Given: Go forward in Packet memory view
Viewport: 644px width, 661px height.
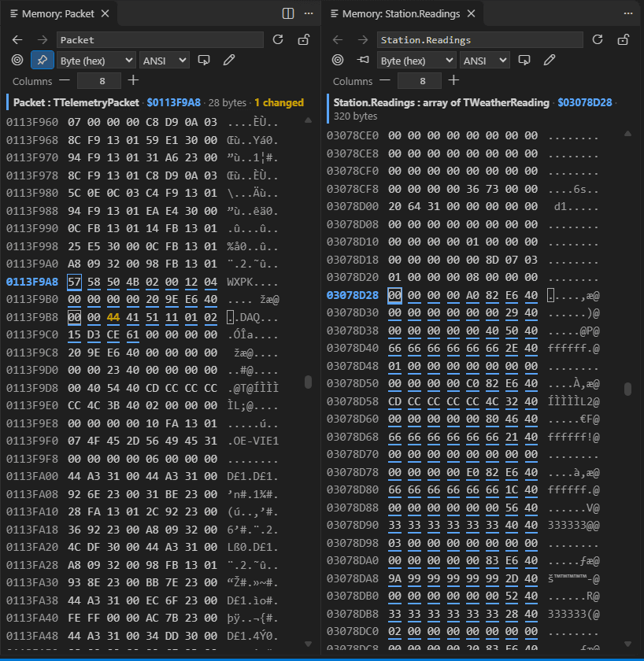Looking at the screenshot, I should click(x=43, y=40).
